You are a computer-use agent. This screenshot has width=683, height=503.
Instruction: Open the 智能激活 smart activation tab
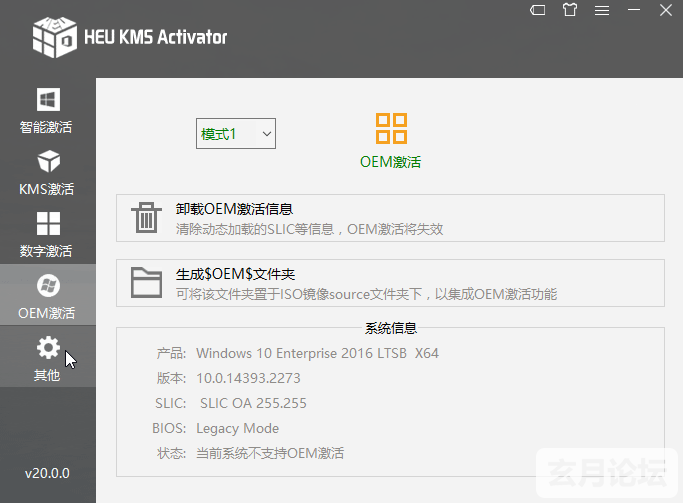[x=47, y=109]
